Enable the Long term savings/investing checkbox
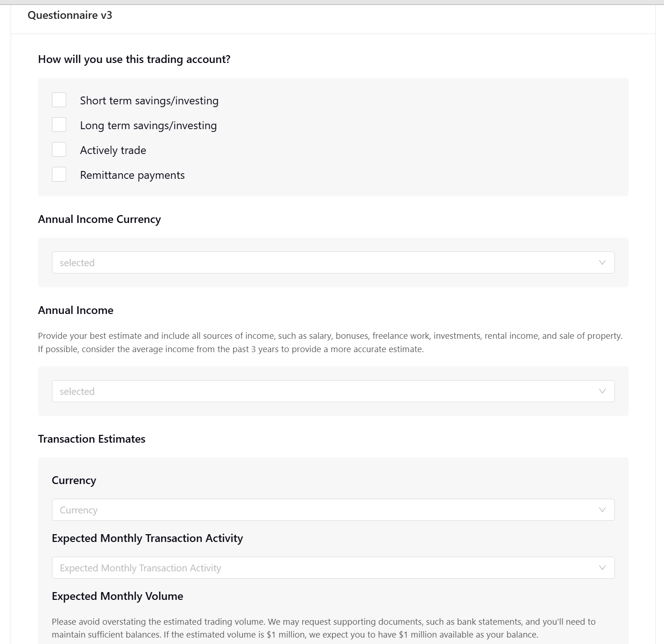 pyautogui.click(x=59, y=125)
